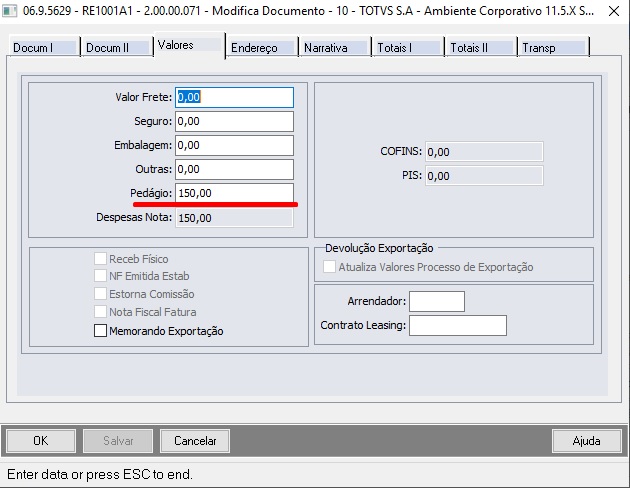Screen dimensions: 630x488
Task: Toggle the Receb Físico checkbox
Action: coord(100,259)
